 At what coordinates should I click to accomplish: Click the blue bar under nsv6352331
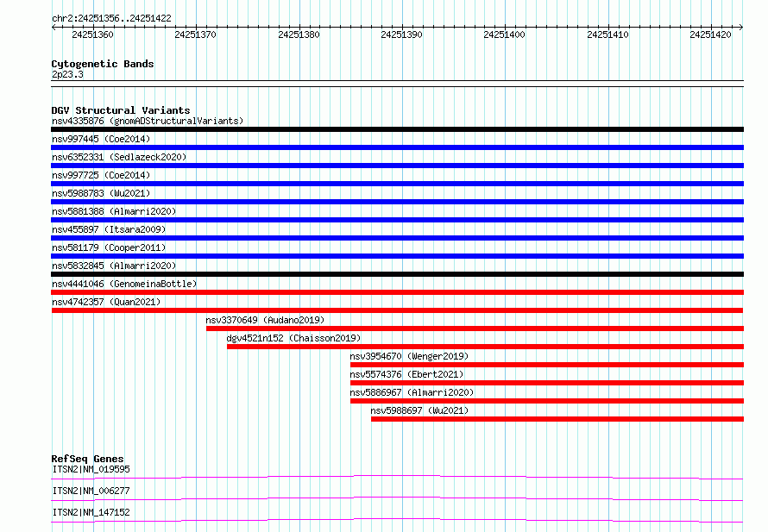coord(397,166)
